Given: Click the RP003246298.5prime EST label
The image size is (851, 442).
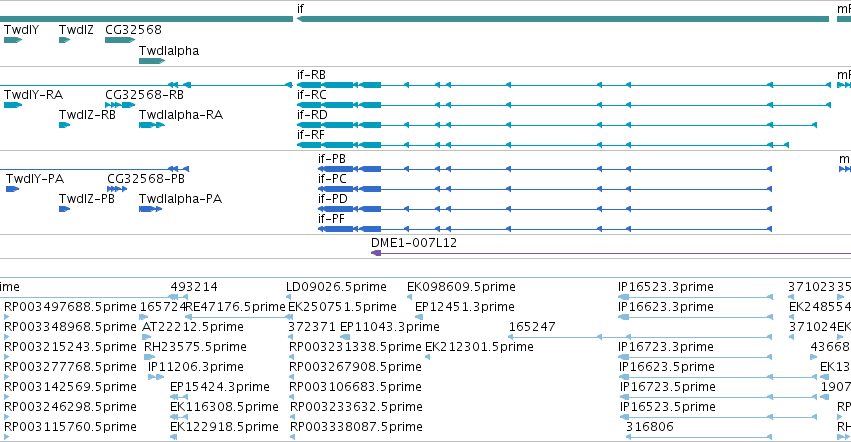Looking at the screenshot, I should 70,407.
